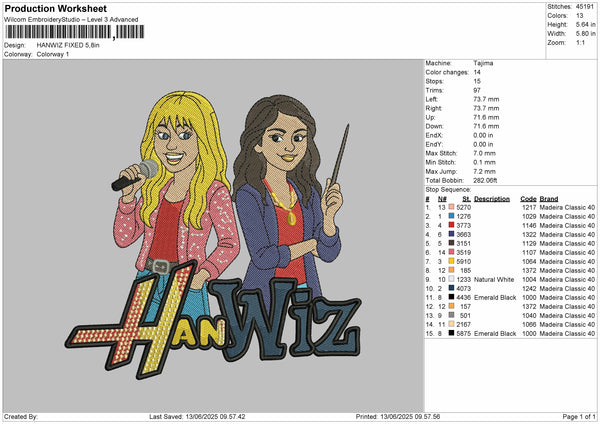
Task: Click the Last Saved timestamp "13/06/2025 09.57.42"
Action: pos(215,416)
